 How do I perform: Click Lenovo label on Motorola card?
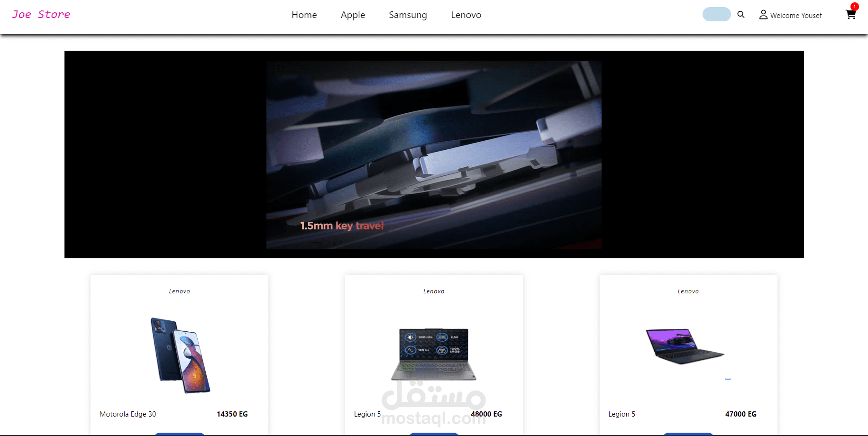[179, 291]
